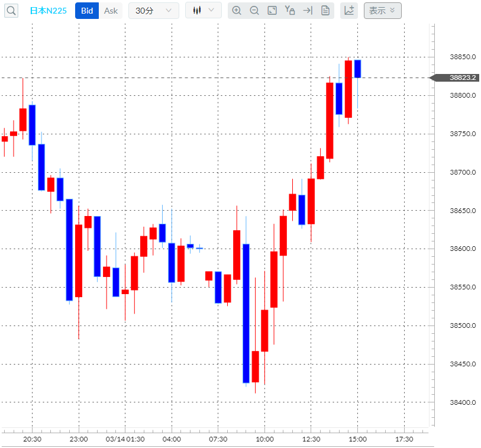Toggle the Y-axis lock icon
This screenshot has height=448, width=481.
[289, 11]
